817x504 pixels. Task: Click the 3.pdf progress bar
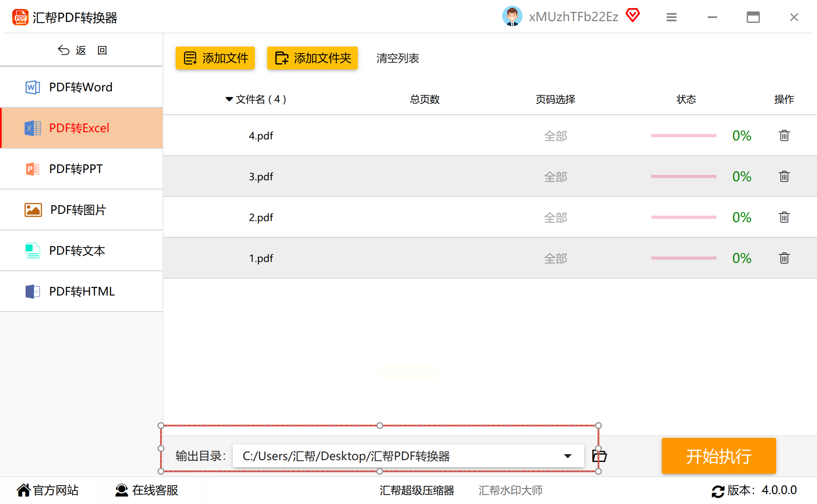coord(683,176)
